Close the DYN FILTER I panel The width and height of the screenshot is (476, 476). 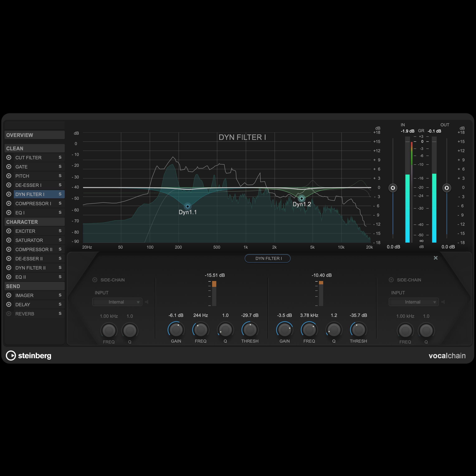pyautogui.click(x=435, y=258)
